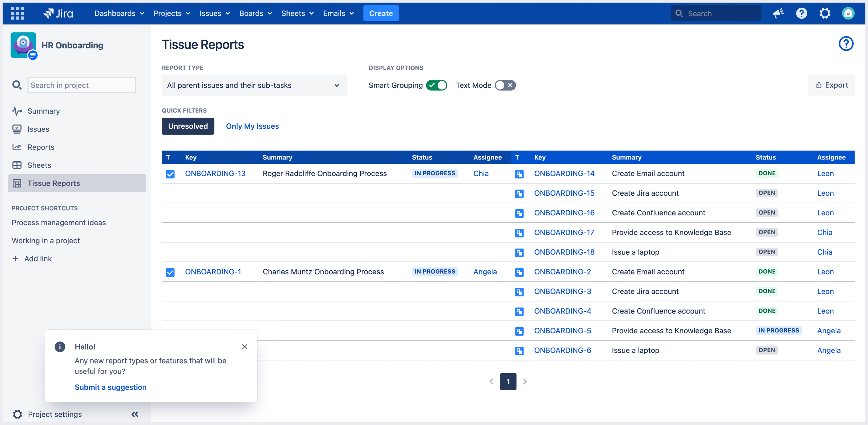Expand the Dashboards menu
Screen dimensions: 868x425
pyautogui.click(x=119, y=13)
